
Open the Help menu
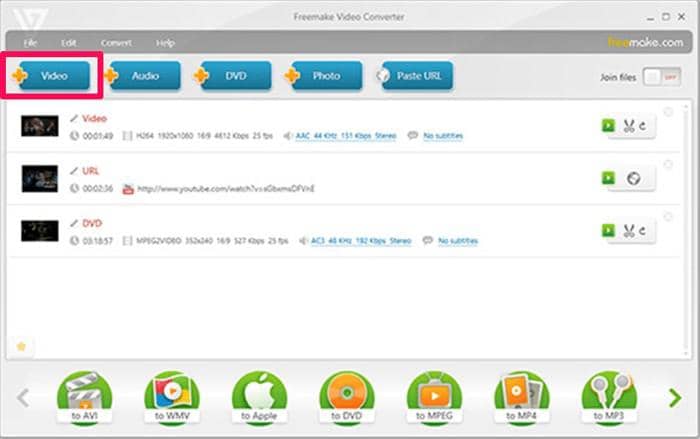(x=165, y=43)
